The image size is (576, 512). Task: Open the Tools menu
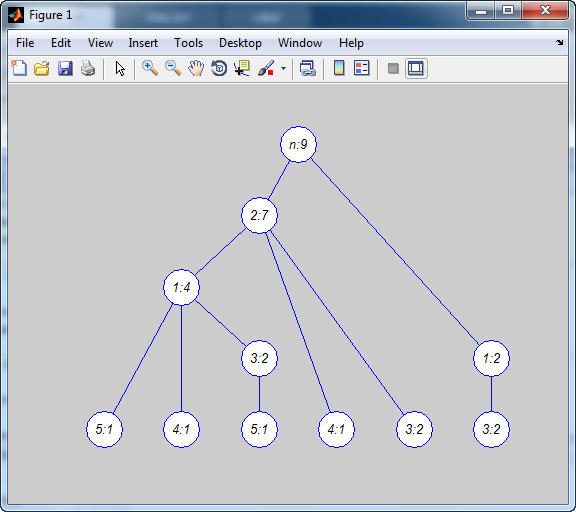pyautogui.click(x=188, y=43)
